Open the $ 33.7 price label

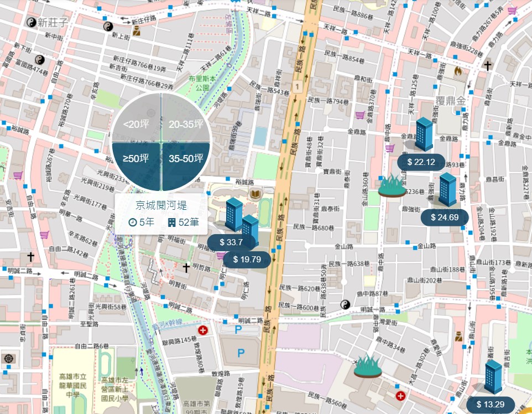coord(231,242)
